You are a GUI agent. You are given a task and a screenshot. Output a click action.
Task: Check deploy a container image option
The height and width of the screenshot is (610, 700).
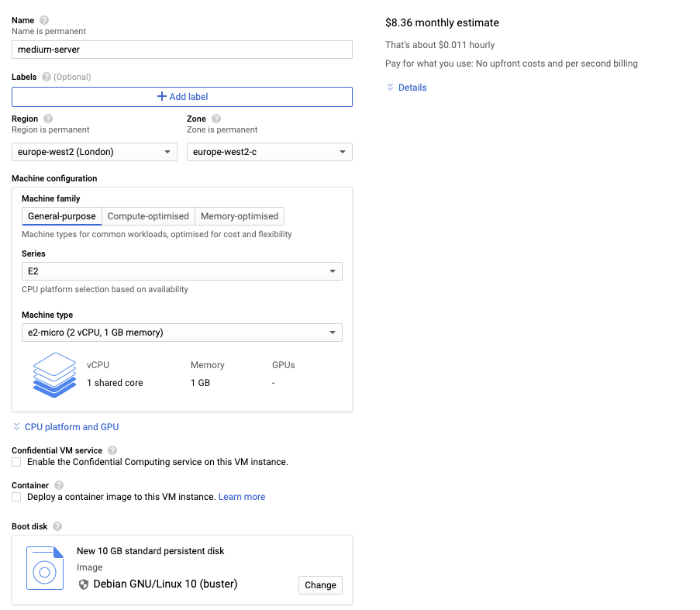click(16, 496)
